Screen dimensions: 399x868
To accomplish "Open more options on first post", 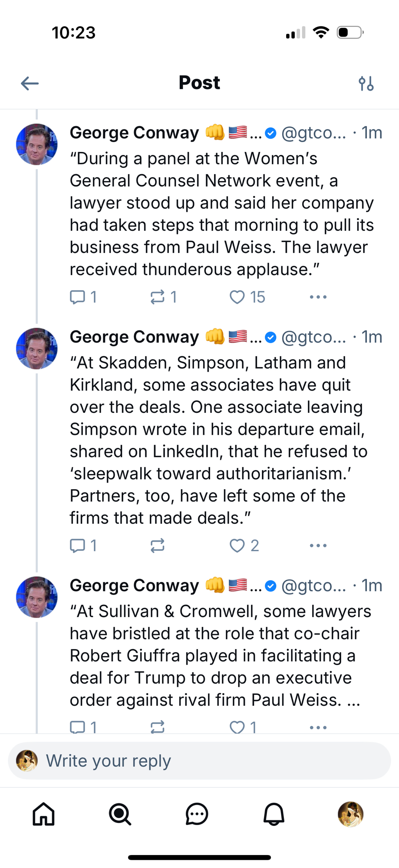I will (x=318, y=297).
